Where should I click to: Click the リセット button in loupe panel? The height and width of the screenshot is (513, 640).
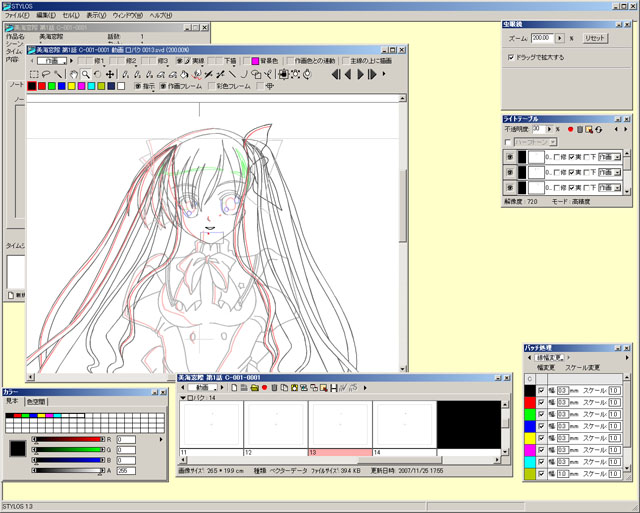pyautogui.click(x=595, y=38)
